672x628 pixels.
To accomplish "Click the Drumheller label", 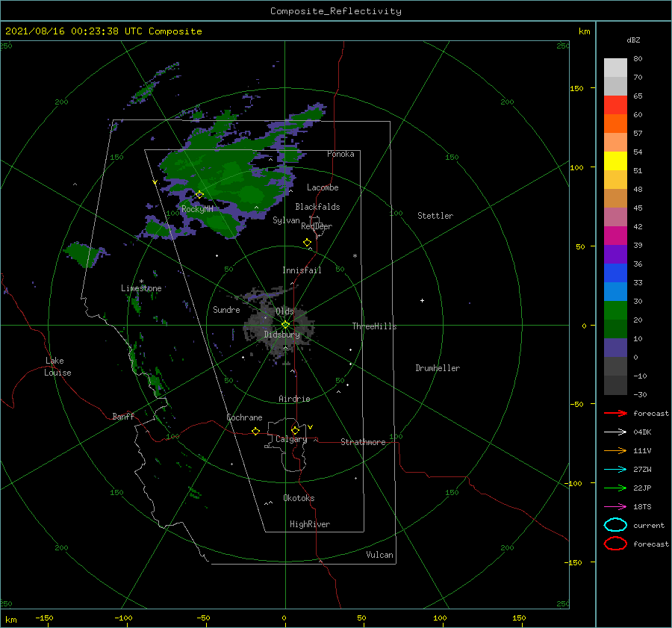I will point(438,368).
